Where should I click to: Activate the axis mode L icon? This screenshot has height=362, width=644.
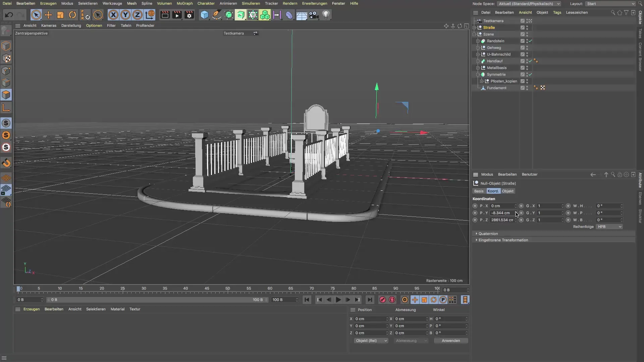click(6, 108)
